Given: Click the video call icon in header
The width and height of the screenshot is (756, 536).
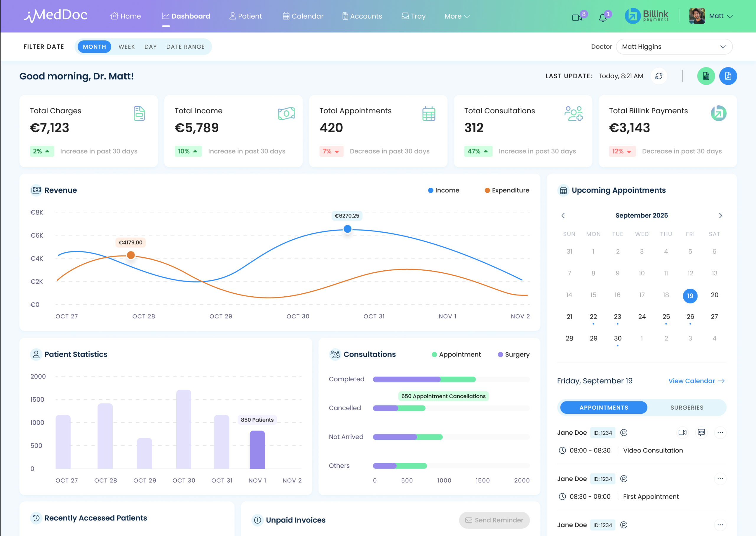Looking at the screenshot, I should pyautogui.click(x=577, y=17).
